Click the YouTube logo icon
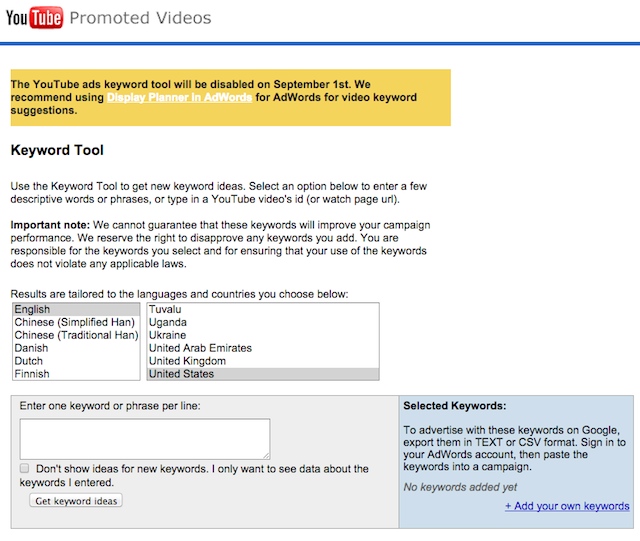The height and width of the screenshot is (541, 640). point(34,18)
